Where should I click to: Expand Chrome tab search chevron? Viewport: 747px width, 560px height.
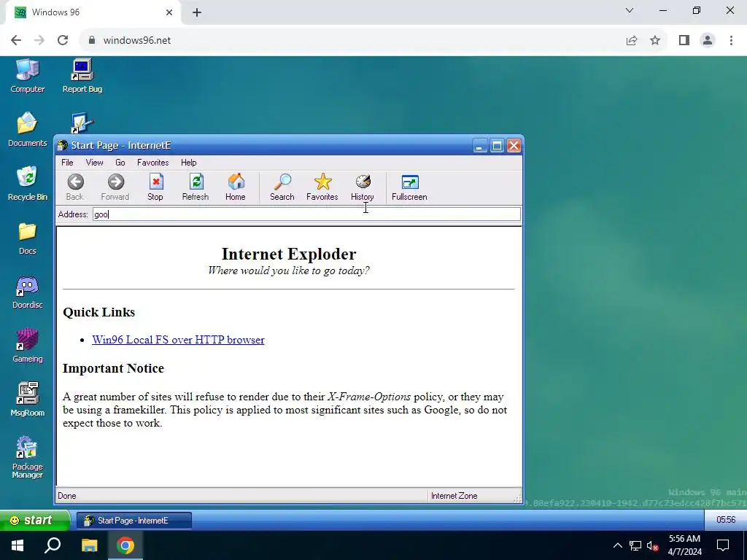[x=630, y=10]
